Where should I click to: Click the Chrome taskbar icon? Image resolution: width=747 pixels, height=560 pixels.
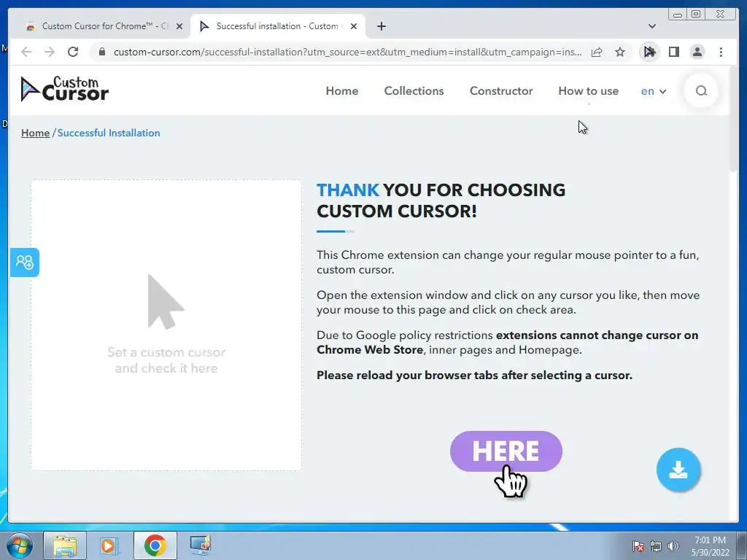155,545
